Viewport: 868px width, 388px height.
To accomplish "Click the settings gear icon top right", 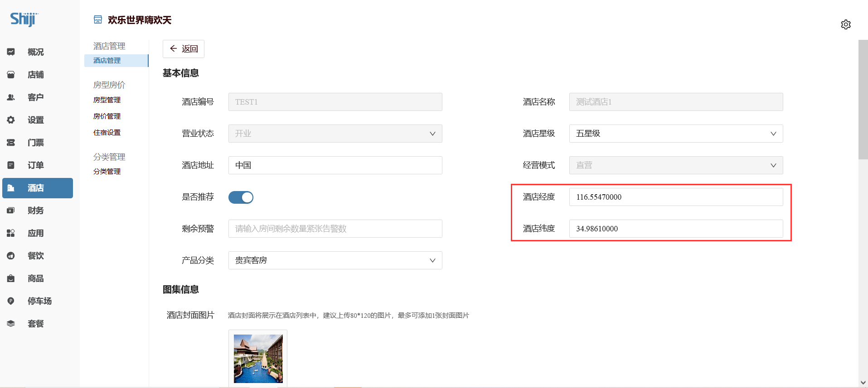I will (x=845, y=24).
